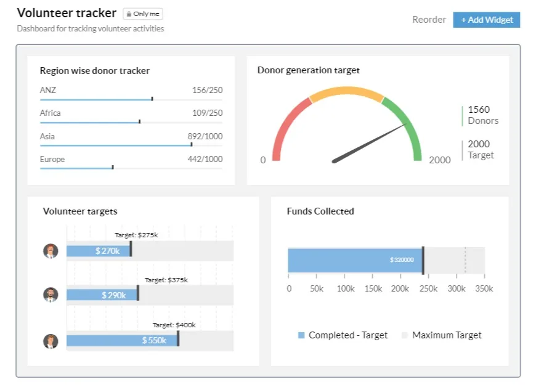Open the Only me sharing badge
Viewport: 536px width, 392px height.
(143, 14)
